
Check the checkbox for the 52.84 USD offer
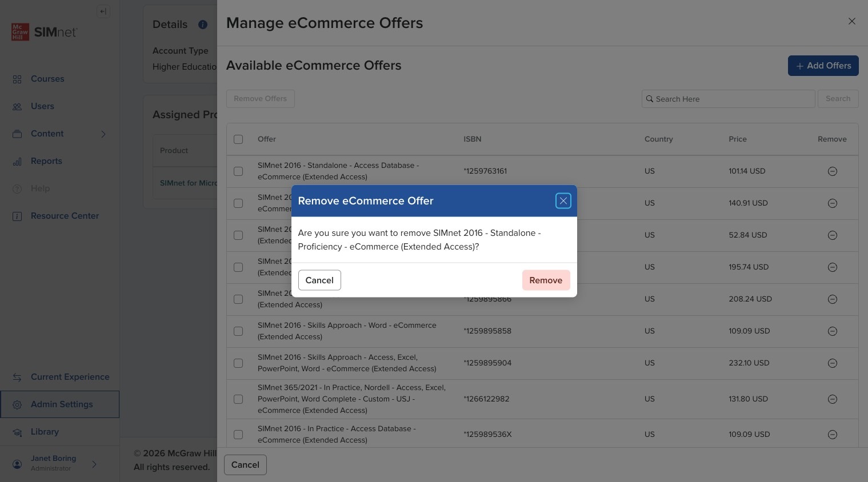238,235
